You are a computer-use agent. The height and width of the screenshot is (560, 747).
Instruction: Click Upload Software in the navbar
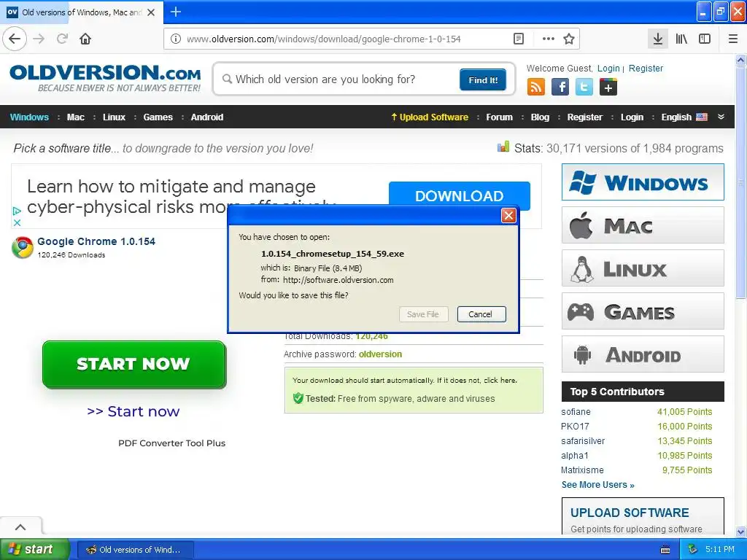[x=429, y=117]
